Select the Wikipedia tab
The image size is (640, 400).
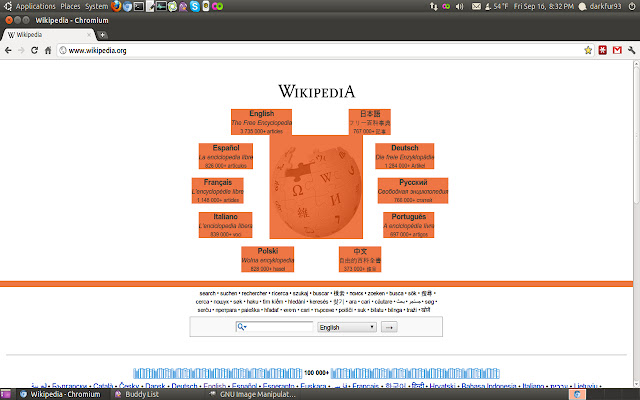point(48,35)
